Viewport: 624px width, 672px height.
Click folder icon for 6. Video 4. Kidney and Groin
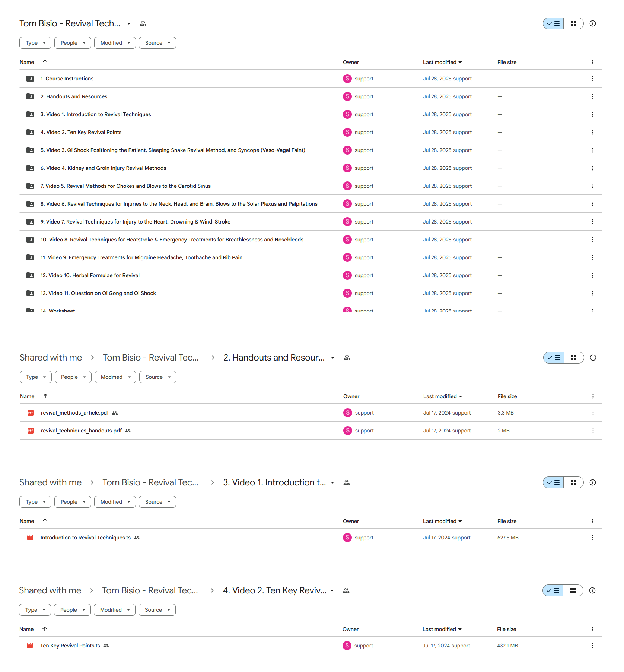point(30,168)
